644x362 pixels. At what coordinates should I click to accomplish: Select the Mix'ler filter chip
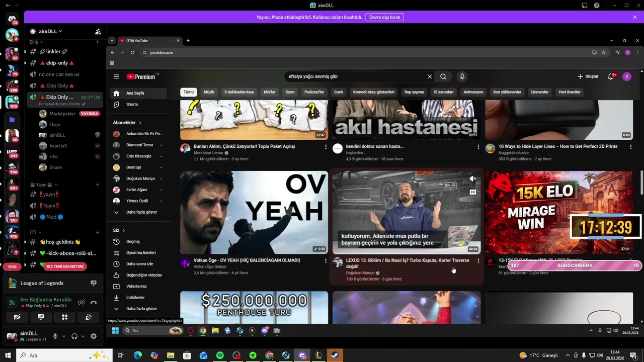click(270, 92)
